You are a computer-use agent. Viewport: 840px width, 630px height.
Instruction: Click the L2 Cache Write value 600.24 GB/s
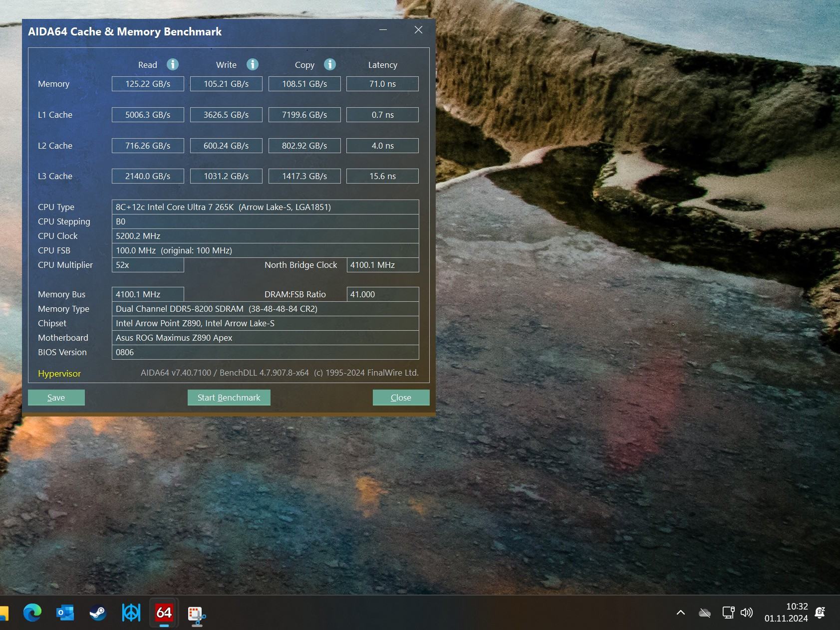(226, 146)
